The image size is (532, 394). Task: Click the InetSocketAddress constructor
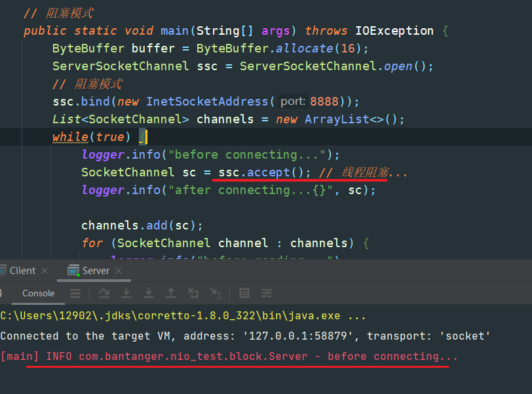[207, 102]
